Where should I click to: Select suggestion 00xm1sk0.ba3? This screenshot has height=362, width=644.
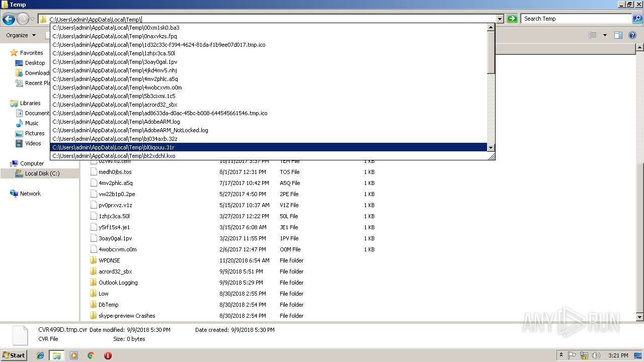pos(269,28)
